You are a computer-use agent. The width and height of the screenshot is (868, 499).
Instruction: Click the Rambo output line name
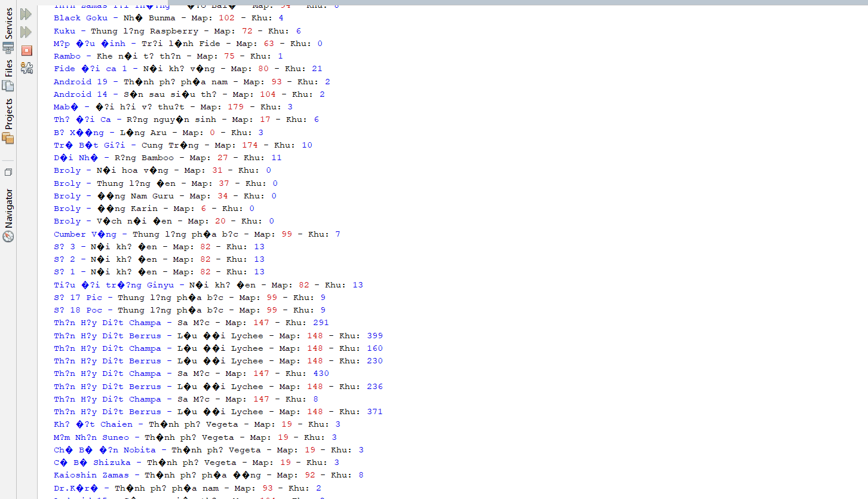(x=67, y=56)
